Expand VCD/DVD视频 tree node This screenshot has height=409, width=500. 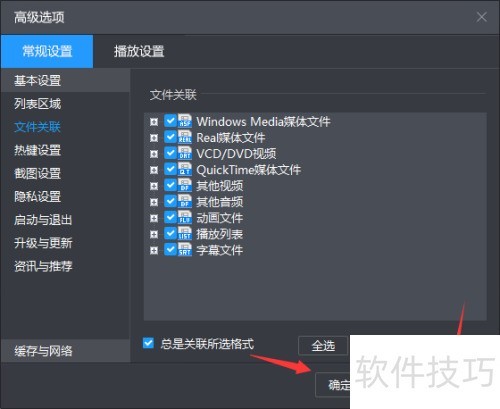pos(154,154)
